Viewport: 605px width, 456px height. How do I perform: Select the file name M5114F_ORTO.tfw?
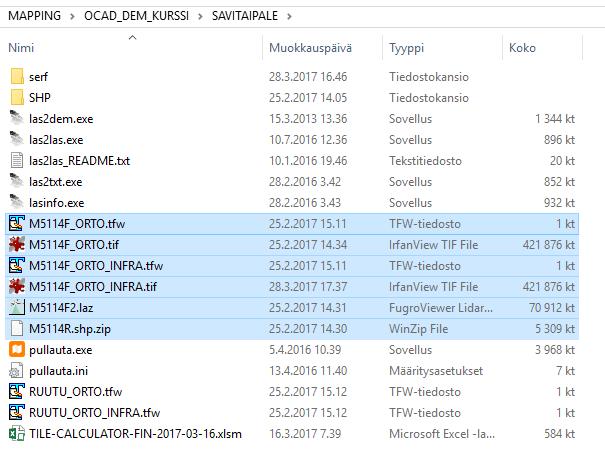click(77, 224)
